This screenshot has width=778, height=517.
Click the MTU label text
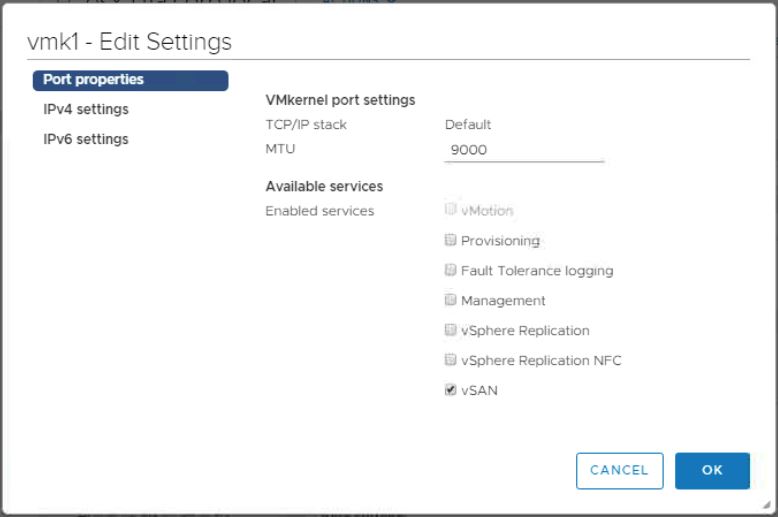[280, 149]
